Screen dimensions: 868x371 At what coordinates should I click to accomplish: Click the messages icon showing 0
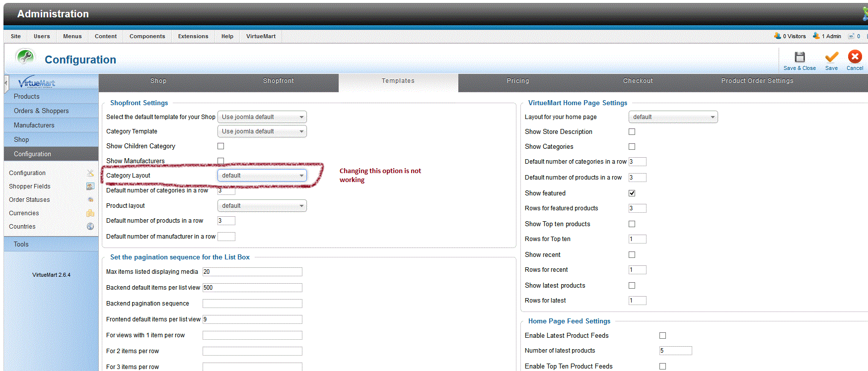coord(851,36)
